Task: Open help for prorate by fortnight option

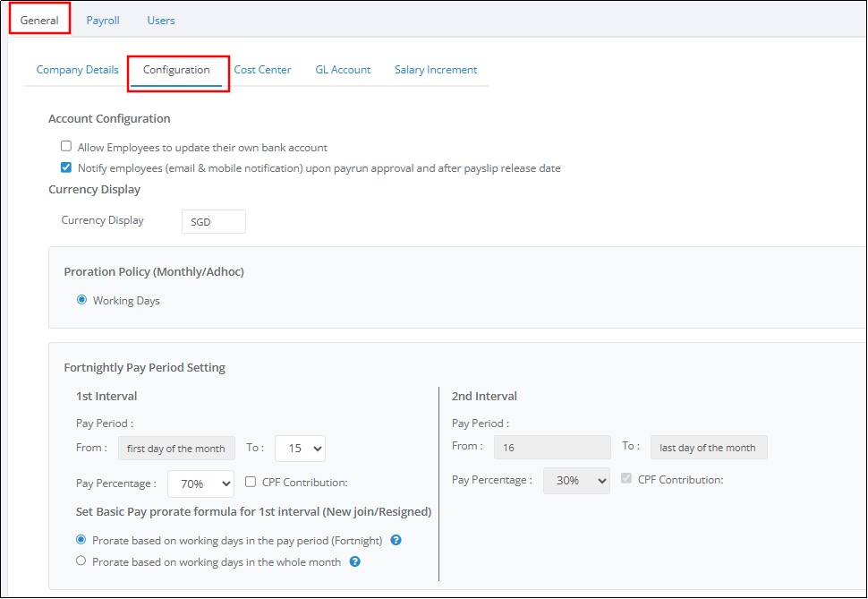Action: [396, 540]
